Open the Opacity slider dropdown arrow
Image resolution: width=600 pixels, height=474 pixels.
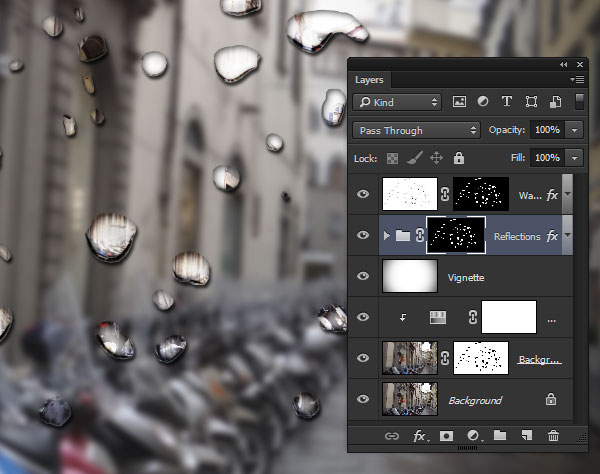pyautogui.click(x=574, y=130)
